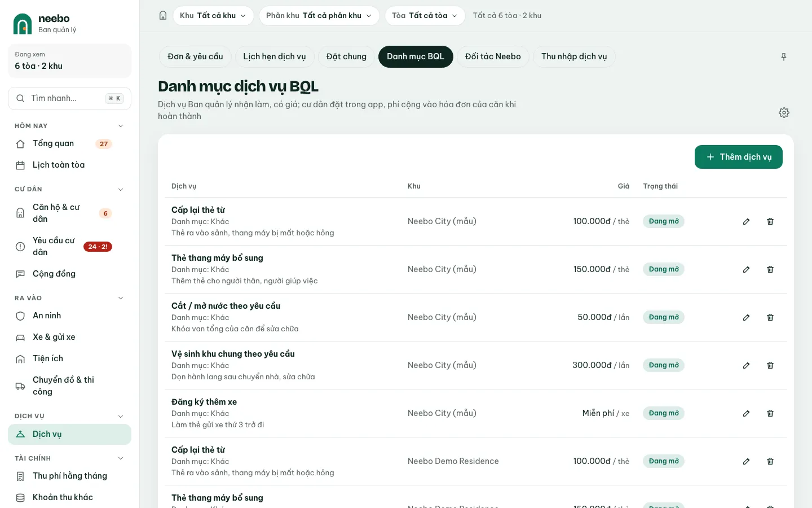Screen dimensions: 812x508
Task: Collapse the HÔM NAY sidebar section
Action: [120, 126]
